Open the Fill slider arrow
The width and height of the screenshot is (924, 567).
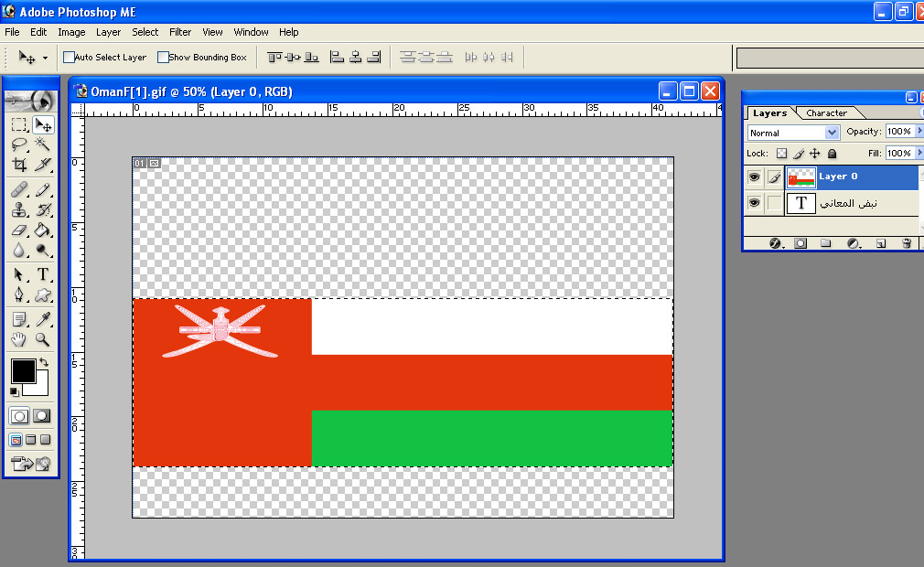coord(919,153)
